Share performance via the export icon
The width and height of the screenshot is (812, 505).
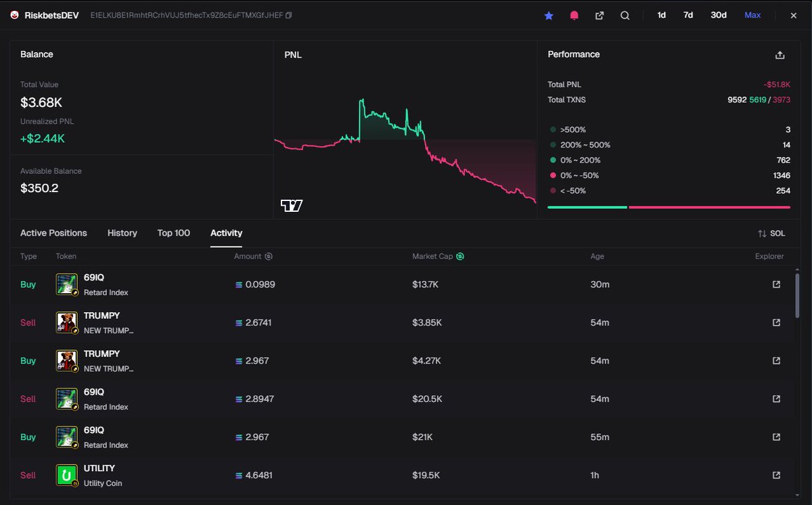(780, 55)
